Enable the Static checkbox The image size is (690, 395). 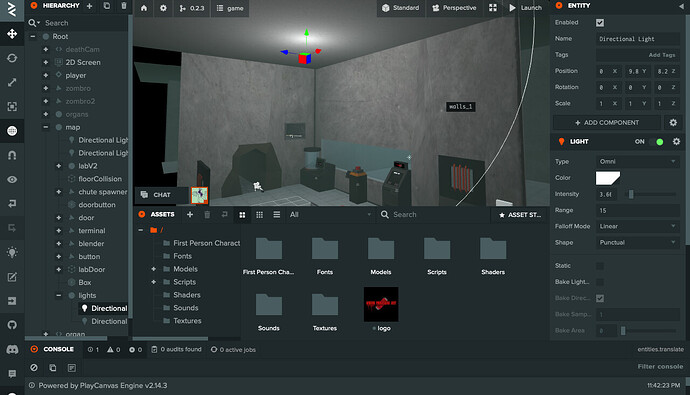[600, 266]
